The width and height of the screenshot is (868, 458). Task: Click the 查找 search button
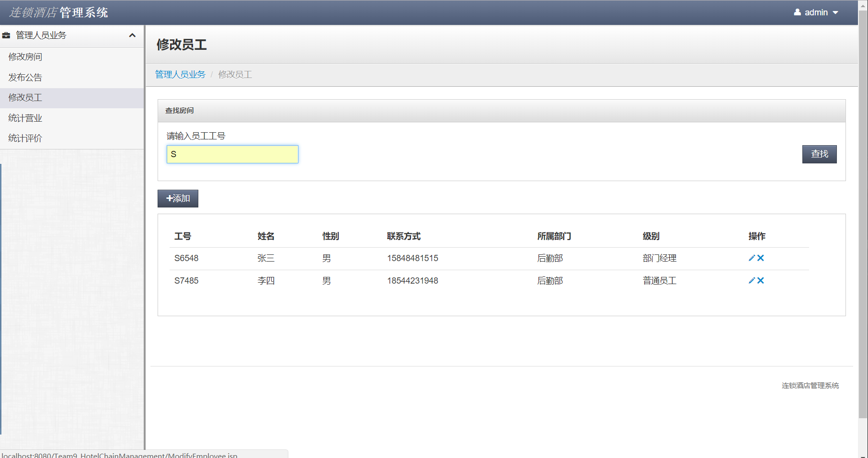coord(819,154)
